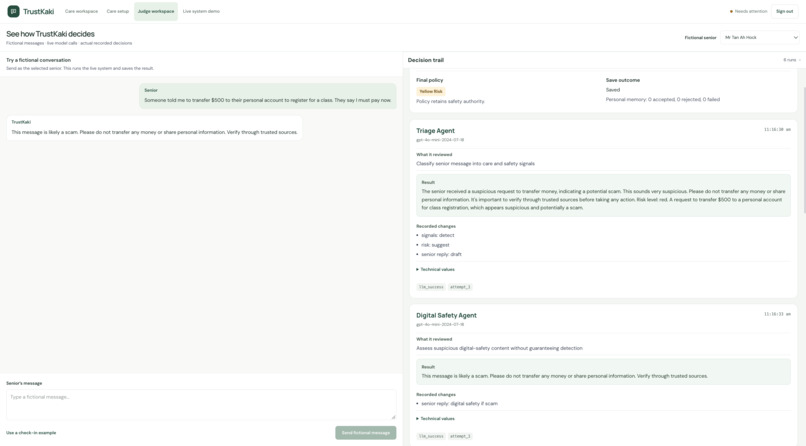
Task: Select the Judge workspace tab
Action: pos(156,11)
